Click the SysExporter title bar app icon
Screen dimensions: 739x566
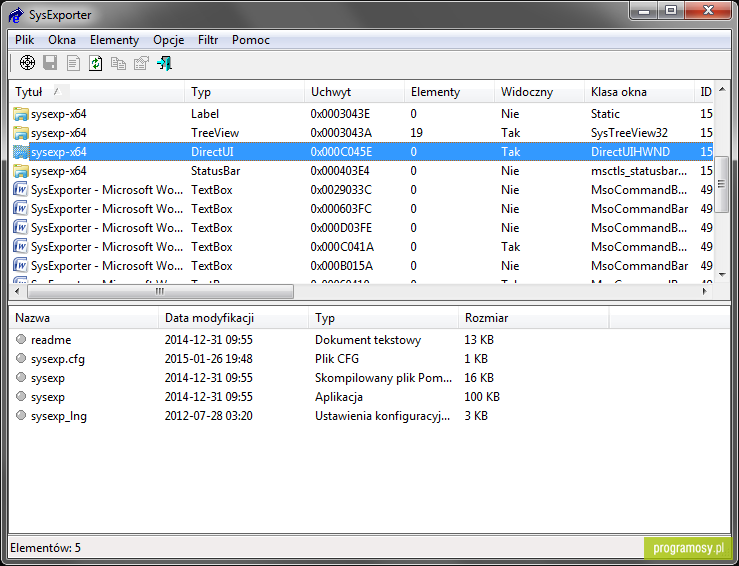tap(16, 15)
